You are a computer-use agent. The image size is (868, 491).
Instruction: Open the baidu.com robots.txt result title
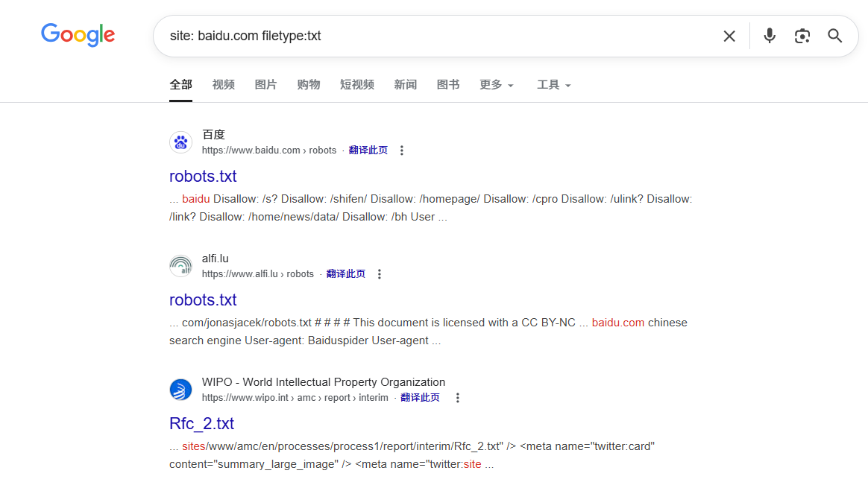point(203,177)
